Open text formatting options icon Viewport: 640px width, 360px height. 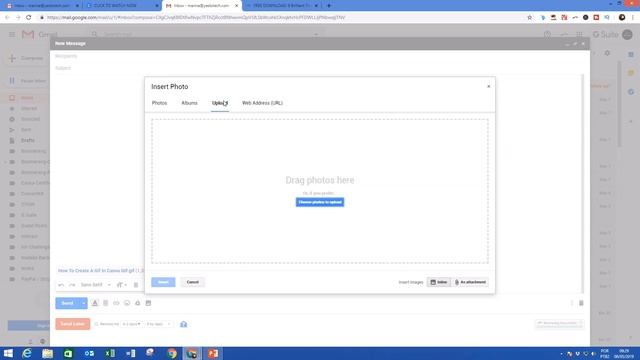pos(95,303)
